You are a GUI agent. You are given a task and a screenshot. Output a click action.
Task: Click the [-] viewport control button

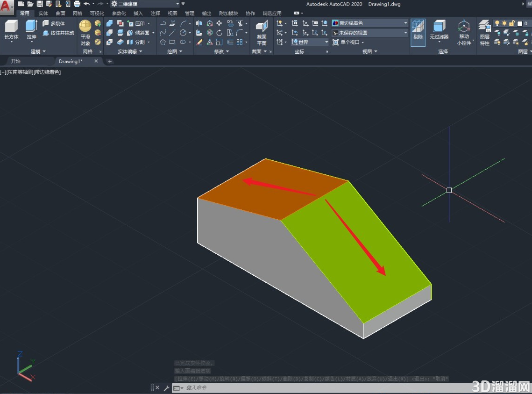(x=3, y=72)
